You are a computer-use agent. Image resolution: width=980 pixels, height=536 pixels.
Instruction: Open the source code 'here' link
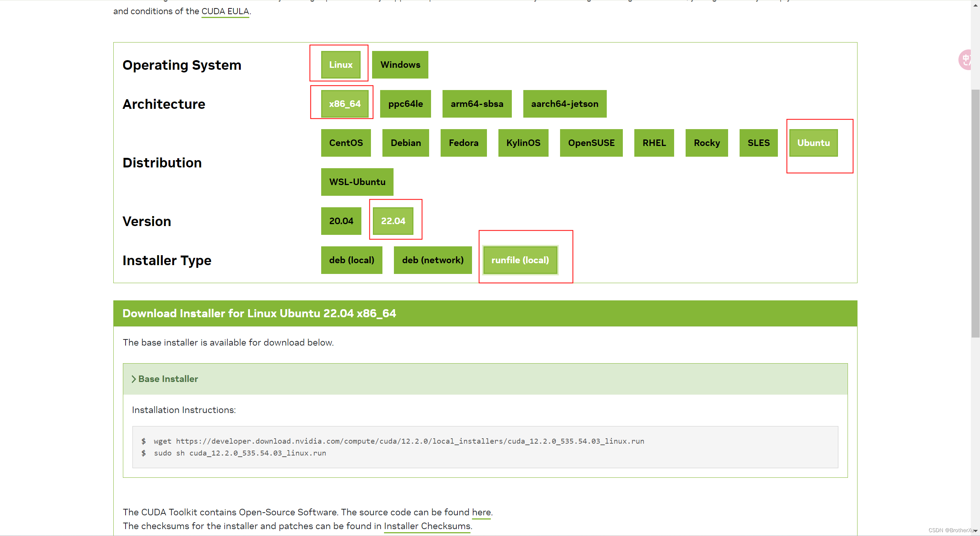[481, 512]
